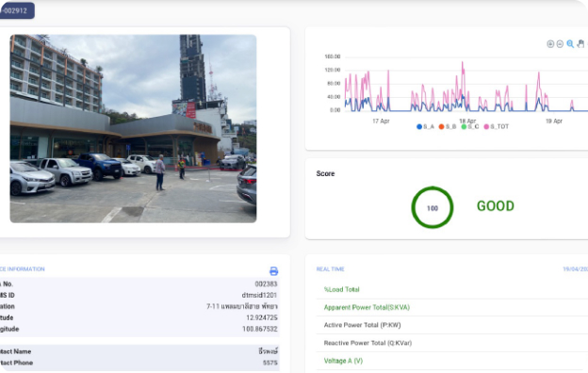This screenshot has height=373, width=588.
Task: Click the zoom out chart icon
Action: pyautogui.click(x=560, y=44)
